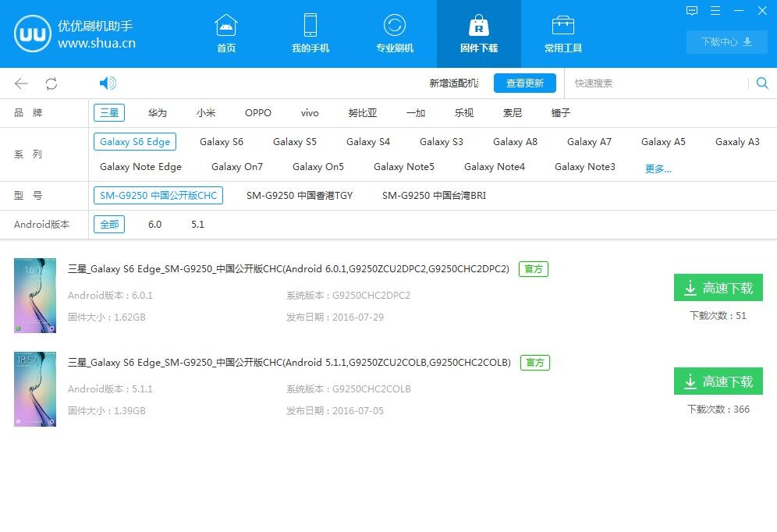Open the Android 5.1.1 firmware thumbnail
Image resolution: width=777 pixels, height=532 pixels.
point(34,388)
